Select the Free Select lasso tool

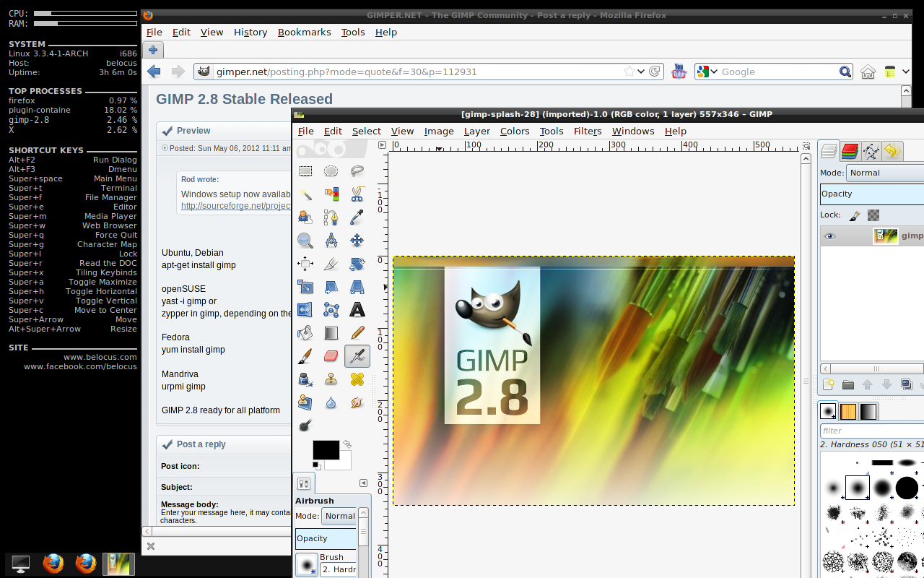357,171
